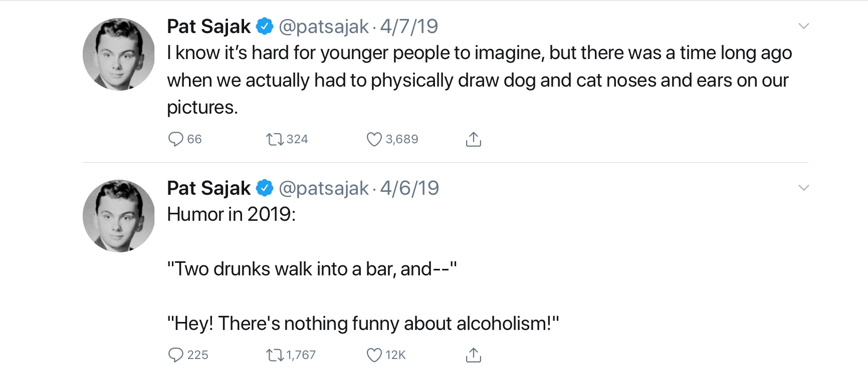Tap the @patsajak handle on the 4/7/19 tweet

tap(323, 27)
